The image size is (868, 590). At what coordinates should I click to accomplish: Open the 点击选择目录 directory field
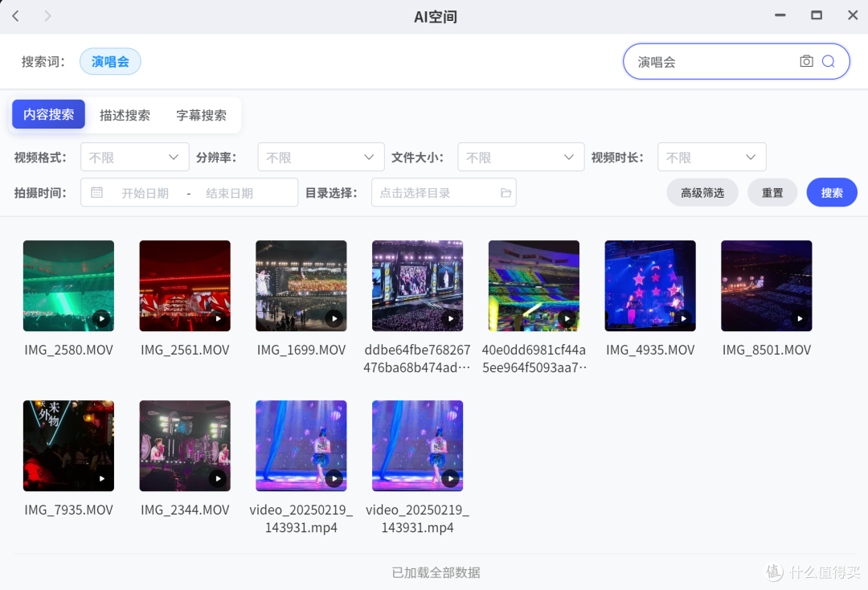coord(444,193)
